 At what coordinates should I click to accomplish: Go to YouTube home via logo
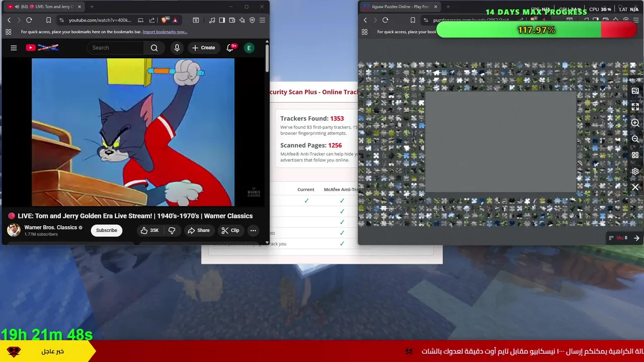(x=42, y=48)
